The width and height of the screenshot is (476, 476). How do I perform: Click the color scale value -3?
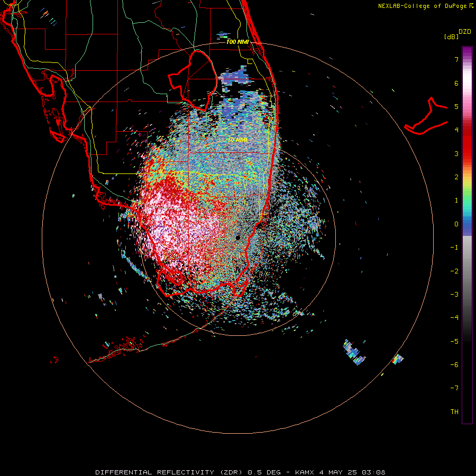point(454,295)
